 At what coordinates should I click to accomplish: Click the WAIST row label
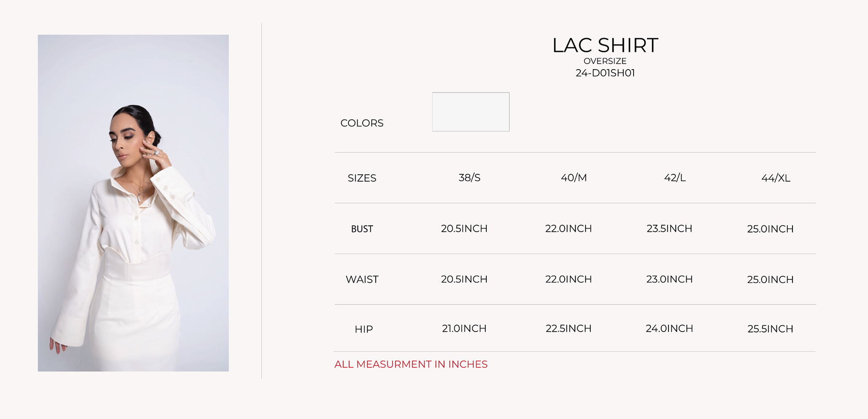(x=362, y=279)
